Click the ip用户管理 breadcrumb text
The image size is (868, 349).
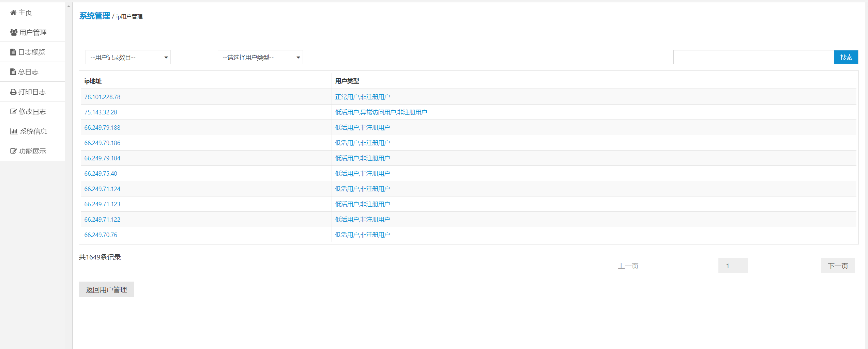pyautogui.click(x=130, y=17)
